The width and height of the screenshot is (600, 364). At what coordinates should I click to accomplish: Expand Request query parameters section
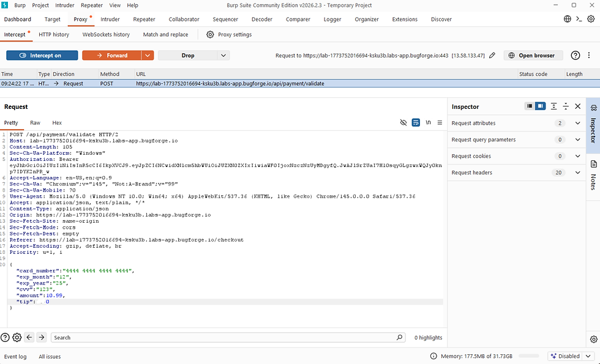517,139
